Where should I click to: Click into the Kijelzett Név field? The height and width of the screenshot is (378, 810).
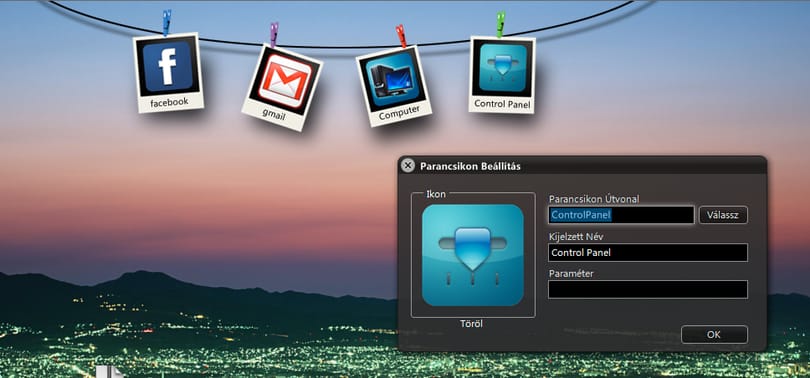point(648,253)
